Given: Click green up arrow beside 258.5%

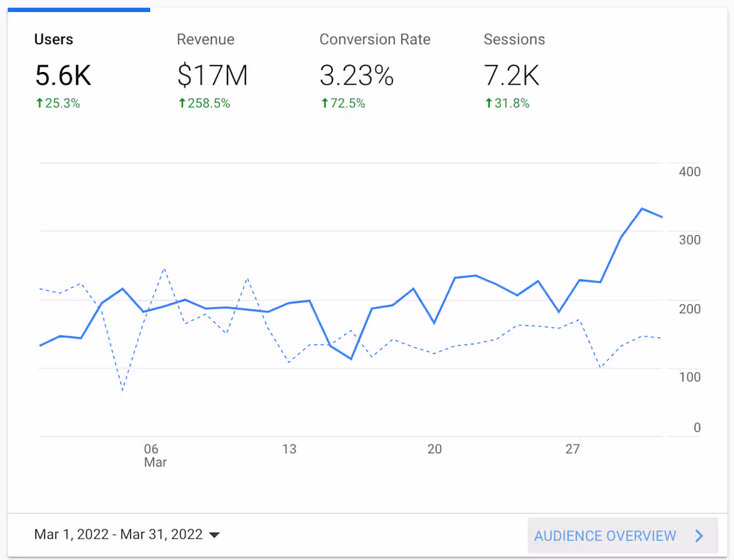Looking at the screenshot, I should [x=181, y=103].
